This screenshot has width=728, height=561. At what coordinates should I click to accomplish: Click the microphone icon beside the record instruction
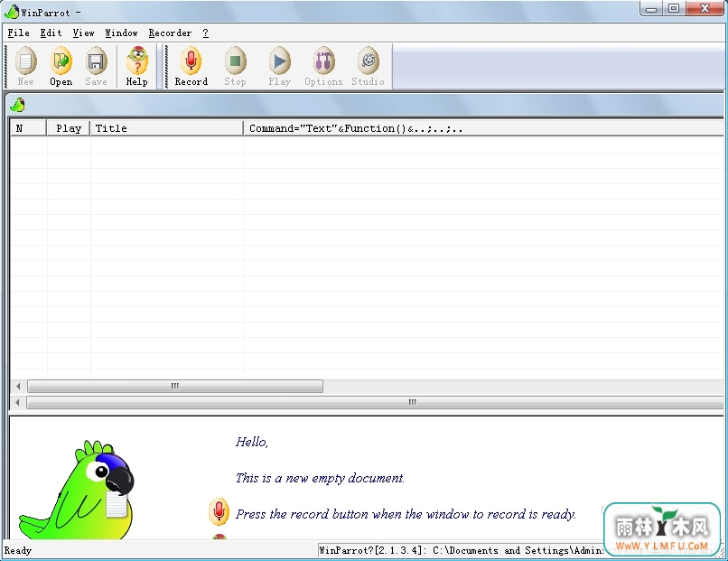click(219, 512)
